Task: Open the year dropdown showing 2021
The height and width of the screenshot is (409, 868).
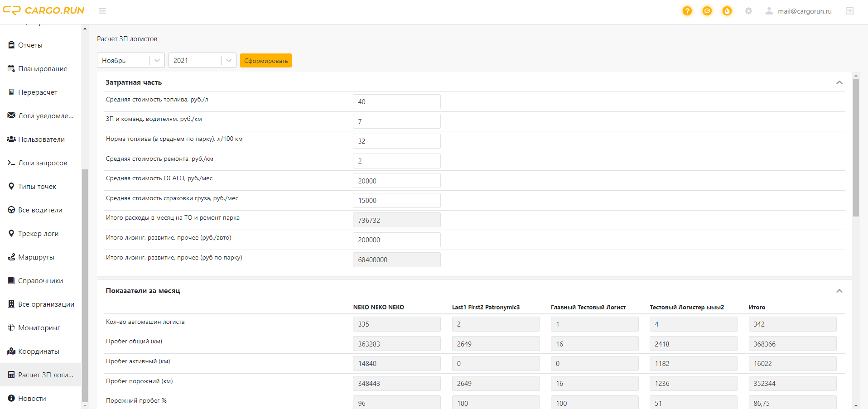Action: (x=202, y=60)
